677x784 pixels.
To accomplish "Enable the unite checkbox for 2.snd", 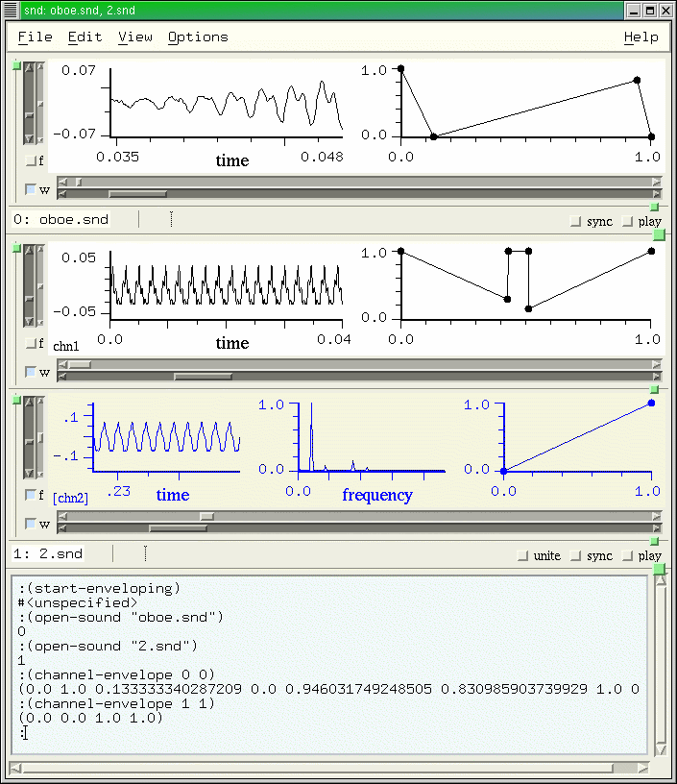I will (x=523, y=555).
